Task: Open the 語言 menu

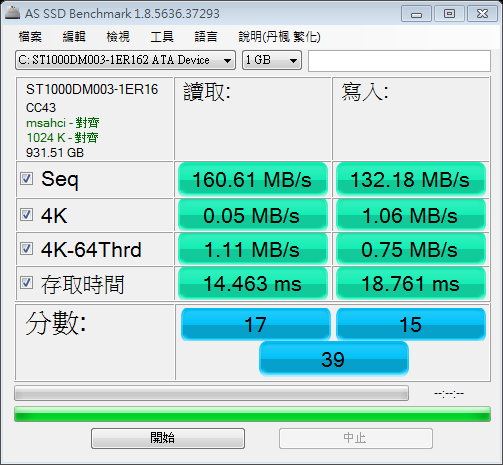Action: pyautogui.click(x=206, y=37)
